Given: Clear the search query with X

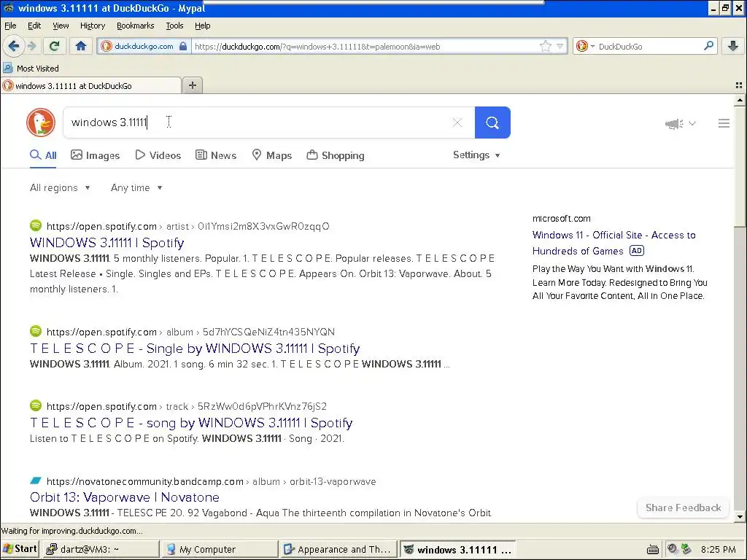Looking at the screenshot, I should [457, 122].
